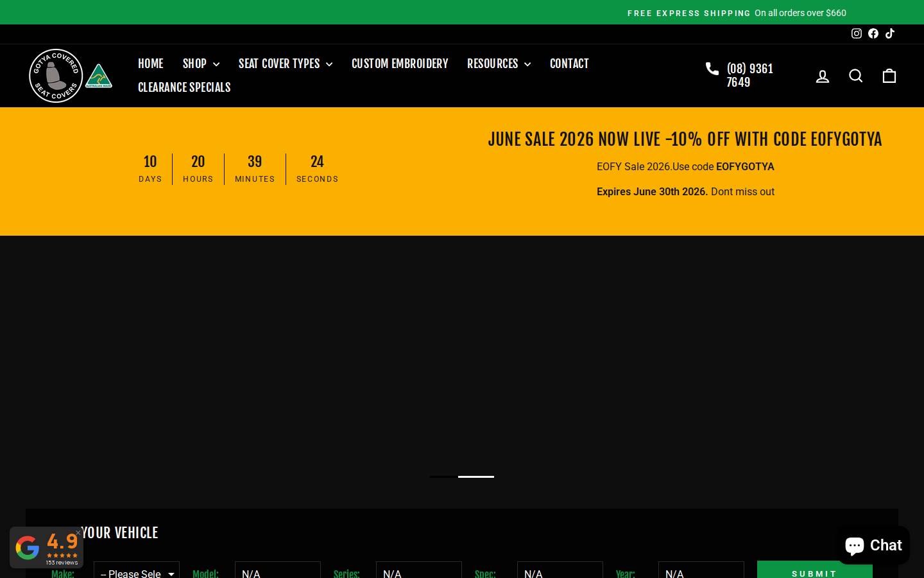924x578 pixels.
Task: Open Custom Embroidery page
Action: point(400,64)
